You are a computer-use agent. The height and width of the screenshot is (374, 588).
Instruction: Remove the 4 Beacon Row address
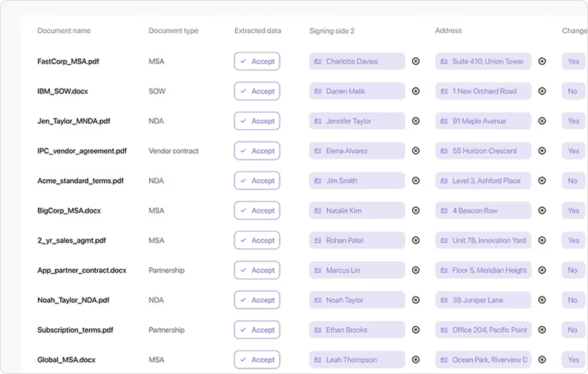point(542,211)
